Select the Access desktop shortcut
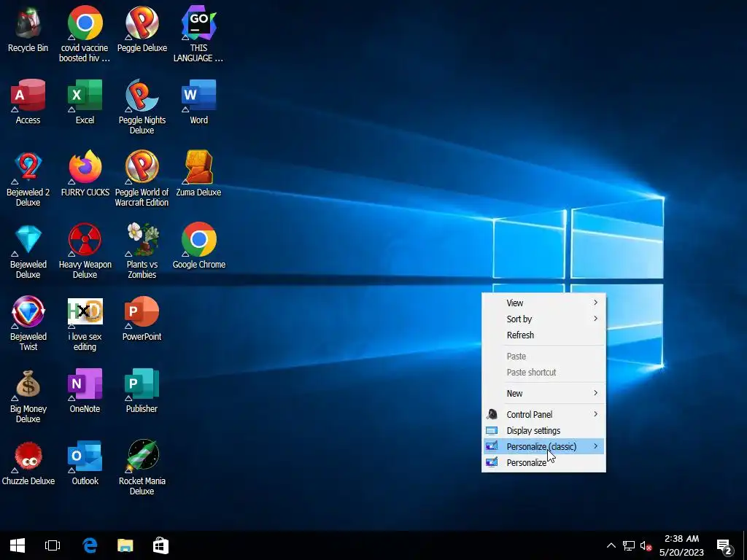Image resolution: width=747 pixels, height=560 pixels. 28,102
